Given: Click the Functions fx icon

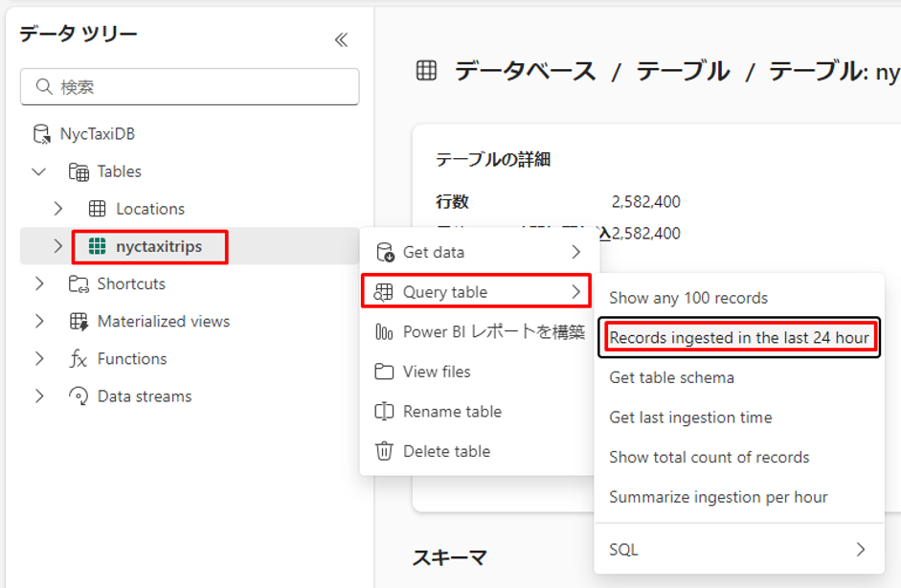Looking at the screenshot, I should 79,359.
